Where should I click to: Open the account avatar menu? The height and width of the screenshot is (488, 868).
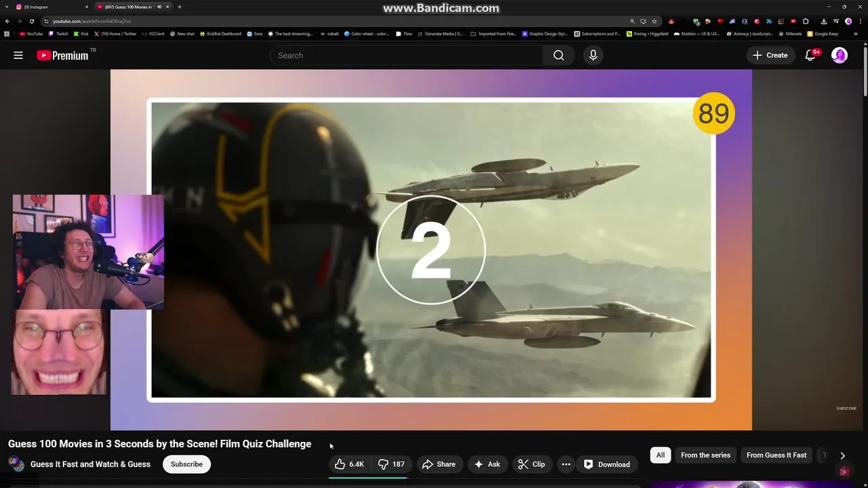(840, 56)
